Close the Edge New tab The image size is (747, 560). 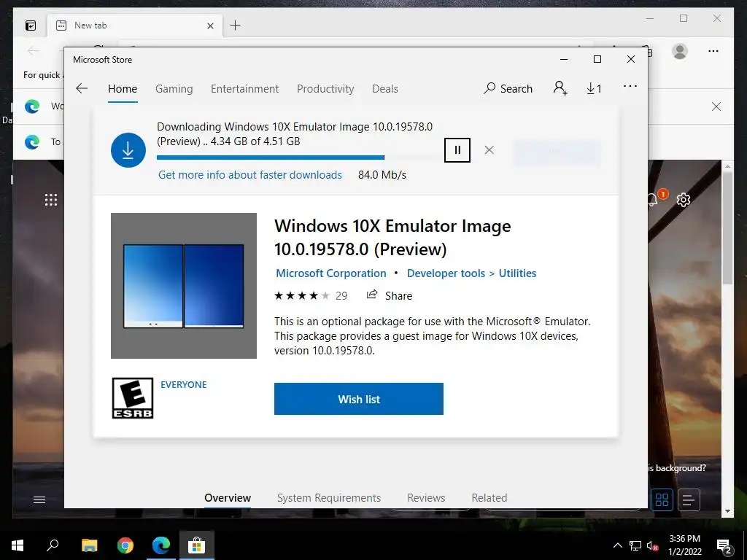click(x=210, y=26)
